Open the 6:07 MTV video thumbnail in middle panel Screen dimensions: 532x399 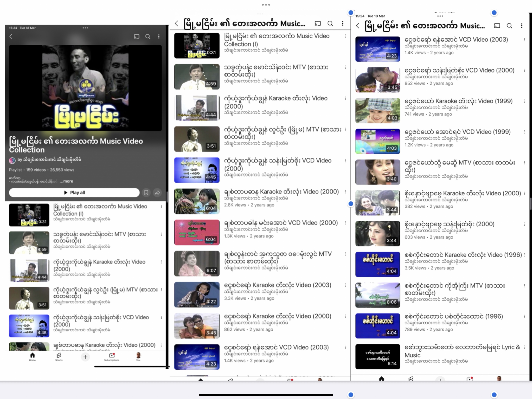pyautogui.click(x=197, y=263)
